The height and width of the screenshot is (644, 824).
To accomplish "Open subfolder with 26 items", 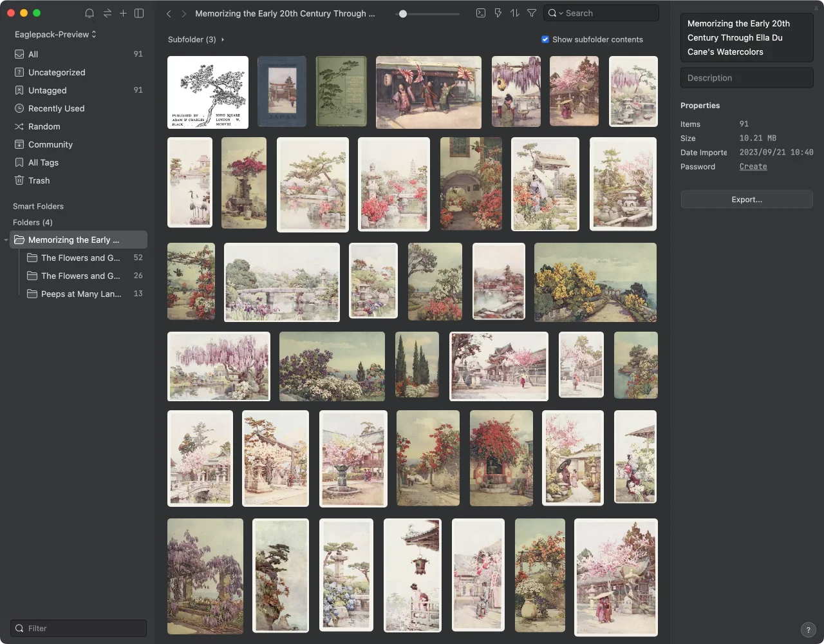I will coord(84,276).
